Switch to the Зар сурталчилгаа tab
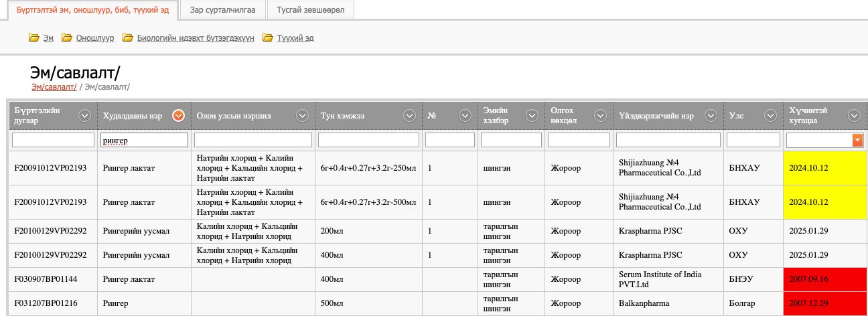 (222, 10)
